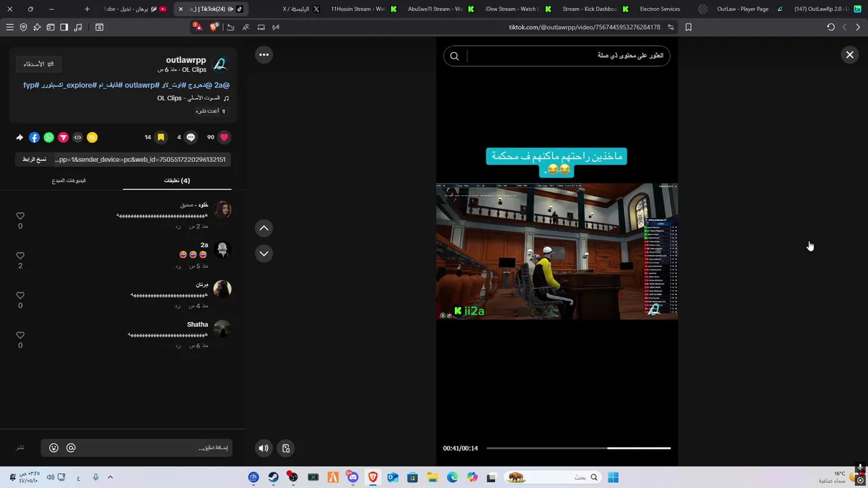Click the video frame to pause
868x488 pixels.
(x=557, y=251)
